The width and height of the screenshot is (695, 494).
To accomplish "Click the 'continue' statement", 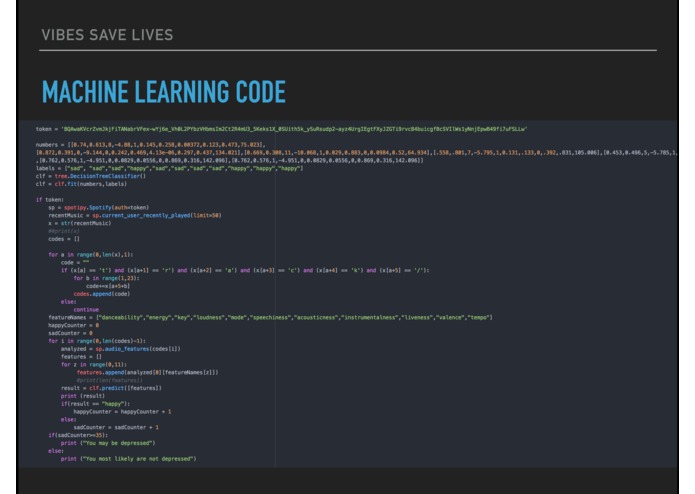I will click(x=86, y=310).
